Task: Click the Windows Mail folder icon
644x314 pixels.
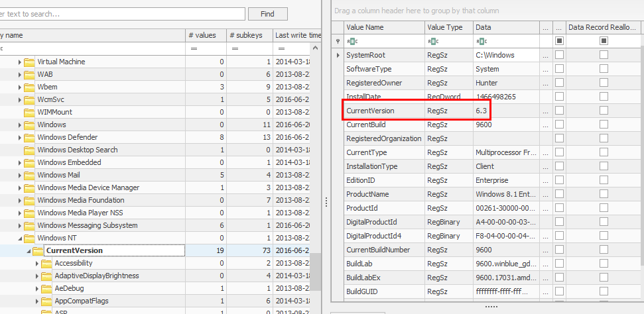Action: pyautogui.click(x=29, y=175)
